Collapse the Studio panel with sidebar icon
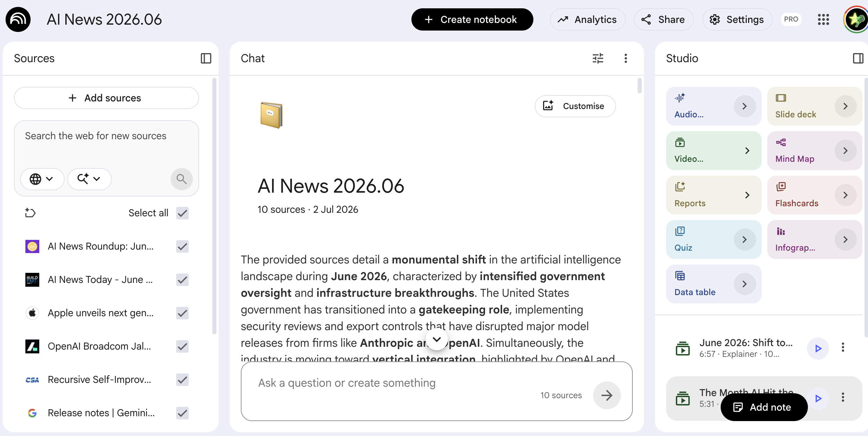Image resolution: width=868 pixels, height=436 pixels. coord(858,58)
